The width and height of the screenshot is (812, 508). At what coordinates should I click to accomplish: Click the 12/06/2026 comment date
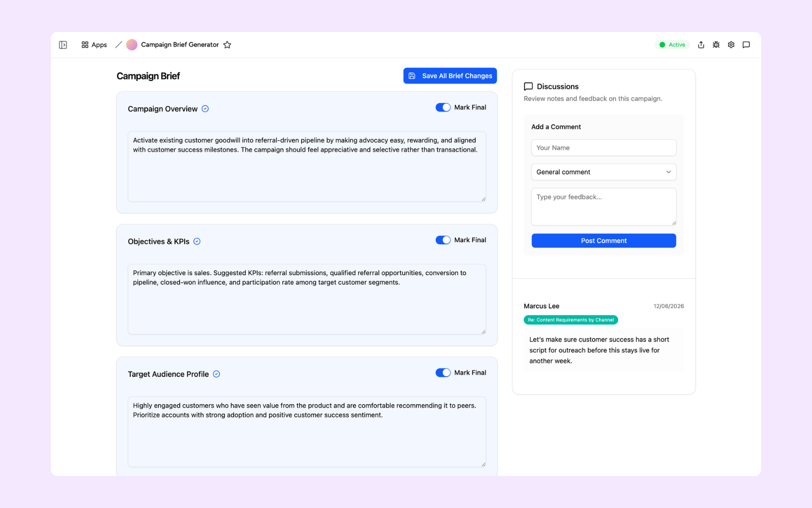point(669,306)
